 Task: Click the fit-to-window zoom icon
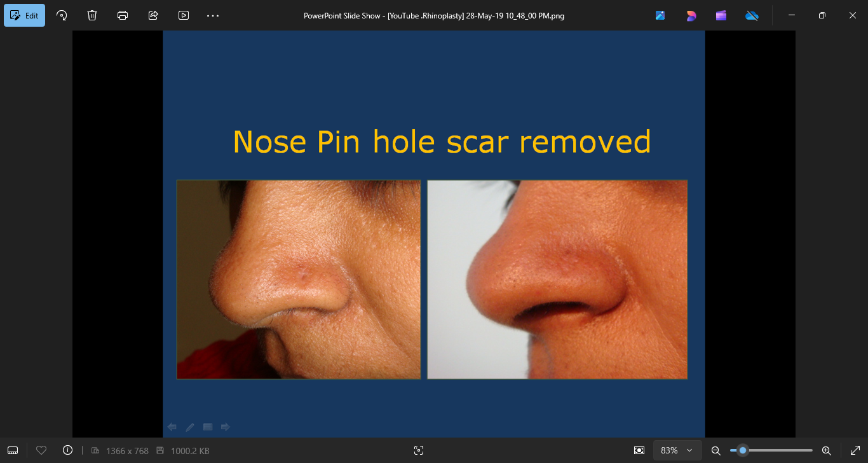coord(639,450)
